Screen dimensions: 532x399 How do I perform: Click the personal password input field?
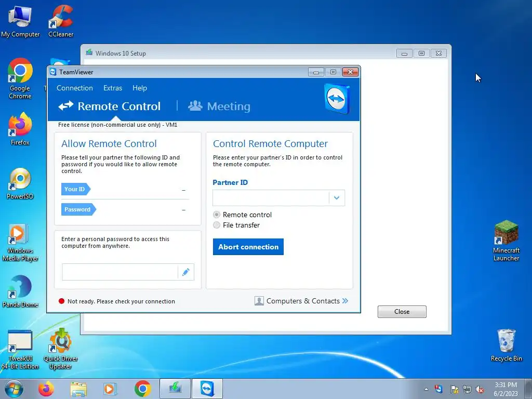click(120, 272)
